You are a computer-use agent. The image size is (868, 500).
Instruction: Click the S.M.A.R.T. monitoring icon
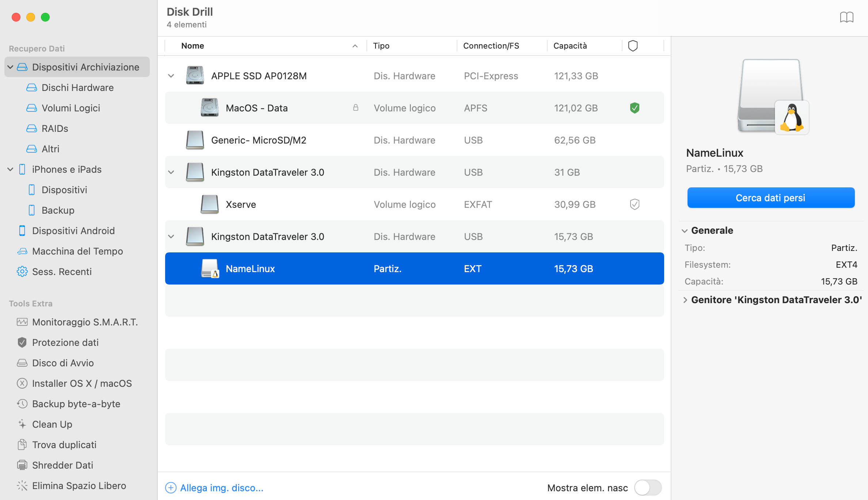[22, 322]
